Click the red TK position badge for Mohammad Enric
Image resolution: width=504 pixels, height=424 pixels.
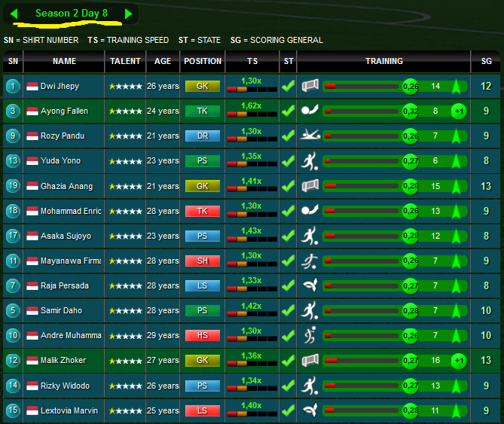coord(202,211)
